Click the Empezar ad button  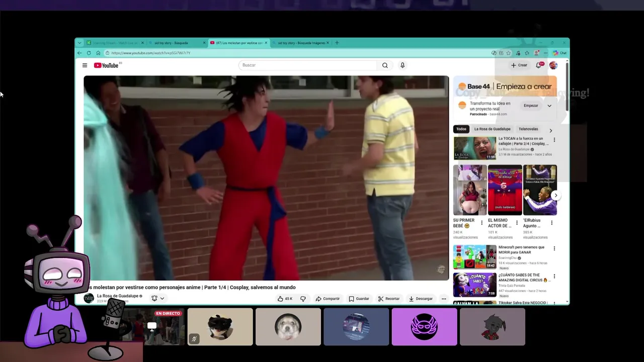click(531, 106)
